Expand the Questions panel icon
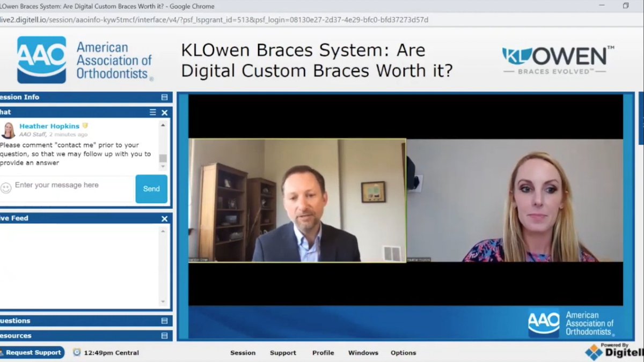 164,321
